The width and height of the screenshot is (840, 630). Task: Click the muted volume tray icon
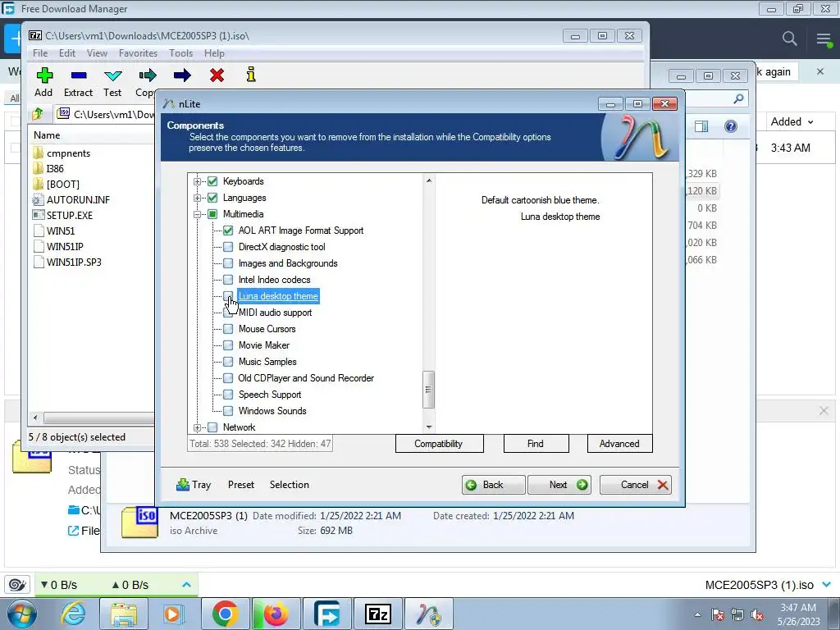pyautogui.click(x=757, y=615)
